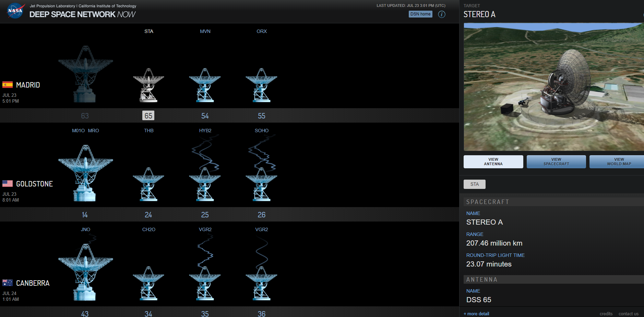This screenshot has width=644, height=317.
Task: Click the M01O spacecraft label
Action: [78, 131]
